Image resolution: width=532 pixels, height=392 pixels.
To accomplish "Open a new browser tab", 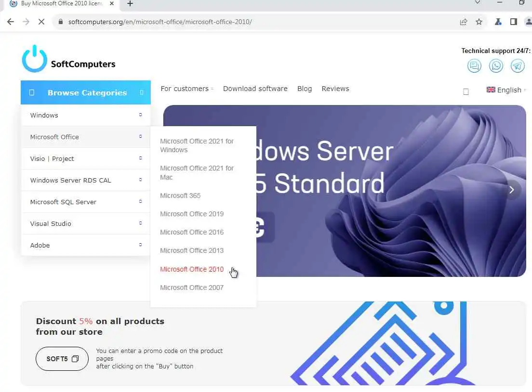I will (130, 4).
